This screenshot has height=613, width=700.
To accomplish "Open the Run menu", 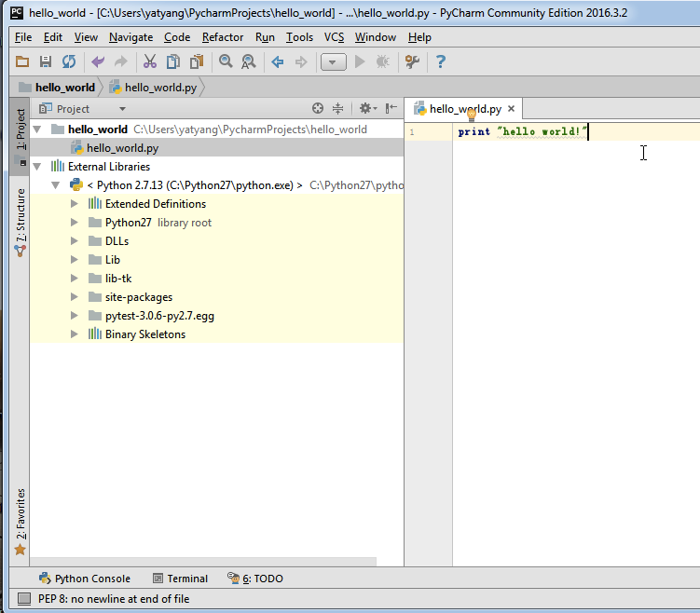I will [x=265, y=37].
